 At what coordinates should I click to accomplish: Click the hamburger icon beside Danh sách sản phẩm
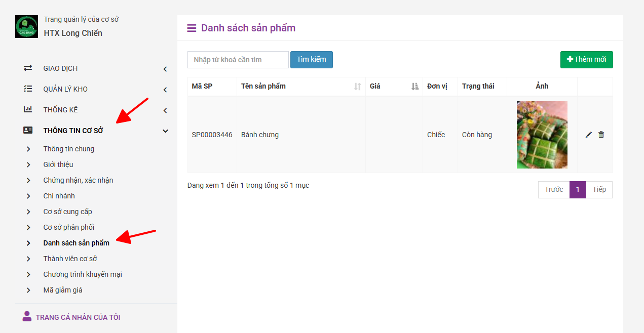click(192, 28)
